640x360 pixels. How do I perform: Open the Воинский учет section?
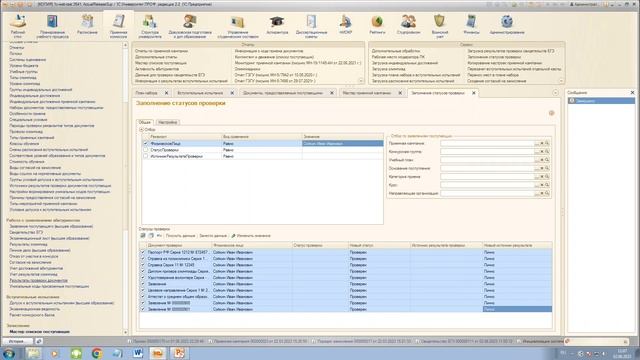click(x=440, y=26)
